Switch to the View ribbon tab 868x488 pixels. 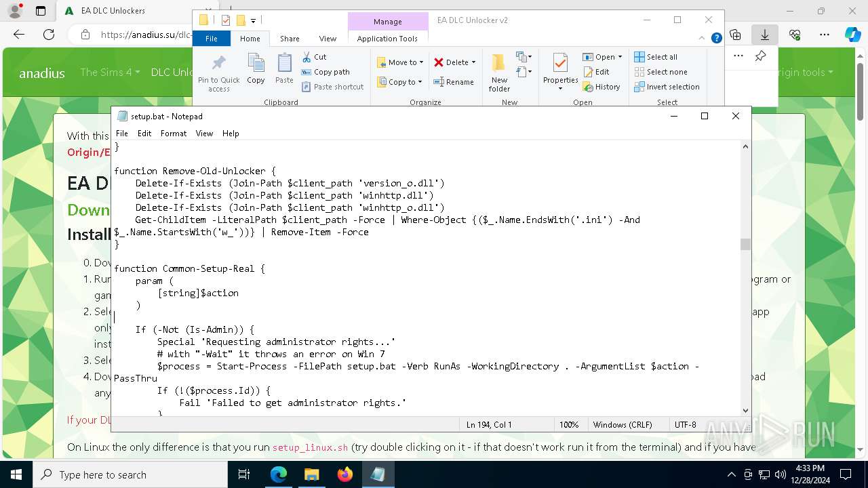click(328, 39)
